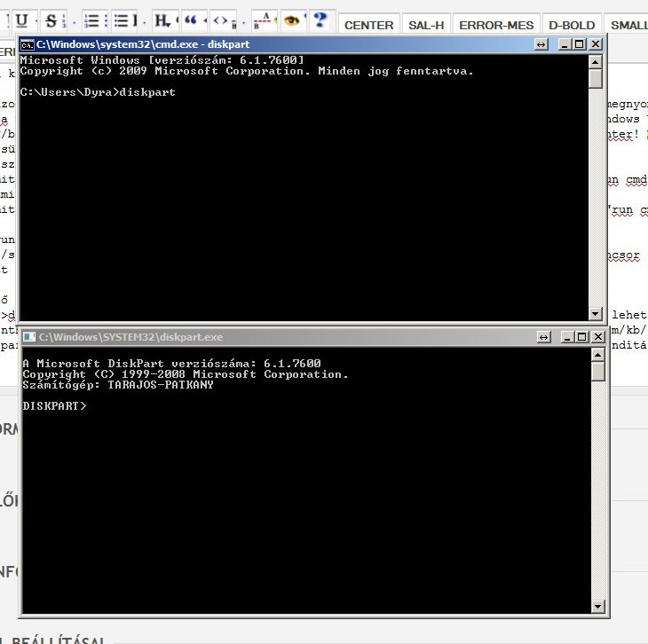Maximize the cmd.exe window
Image resolution: width=648 pixels, height=644 pixels.
(x=580, y=44)
